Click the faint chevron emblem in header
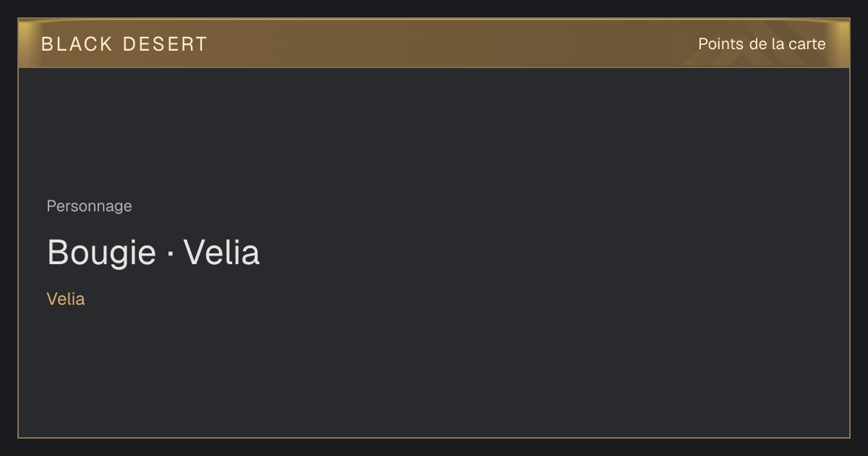The image size is (868, 456). pyautogui.click(x=745, y=51)
